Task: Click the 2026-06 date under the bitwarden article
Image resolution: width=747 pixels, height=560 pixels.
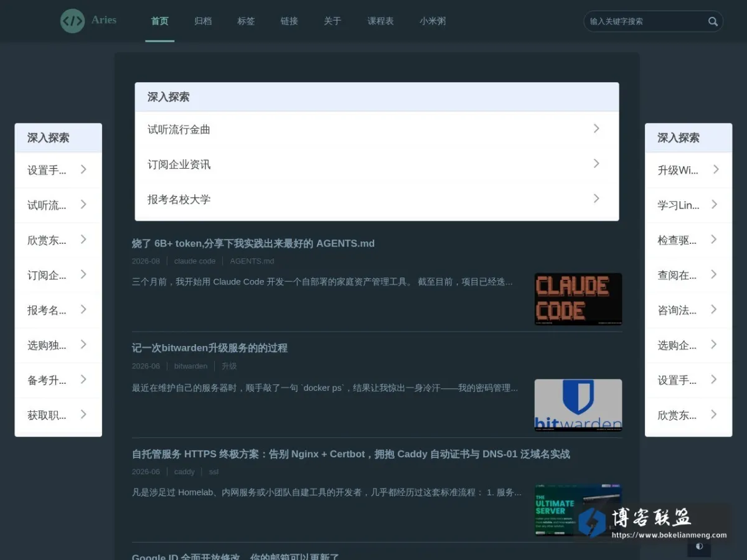Action: click(146, 366)
